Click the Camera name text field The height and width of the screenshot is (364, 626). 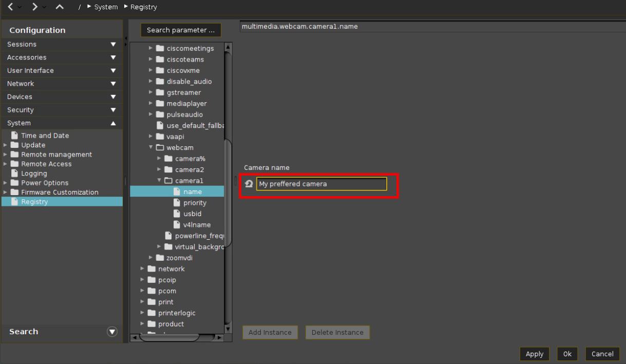321,184
